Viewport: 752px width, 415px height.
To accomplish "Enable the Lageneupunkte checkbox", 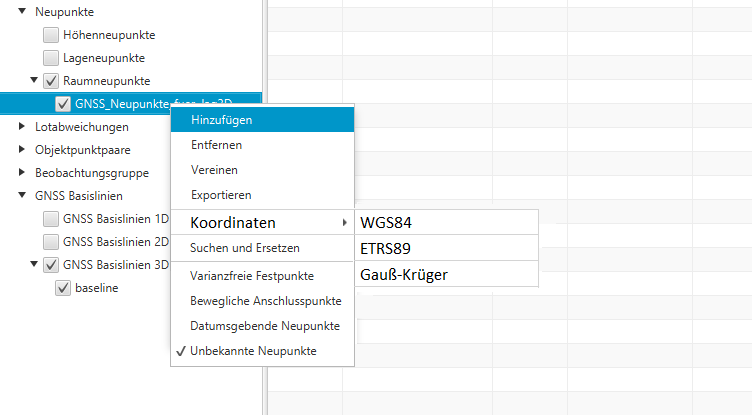I will click(51, 59).
